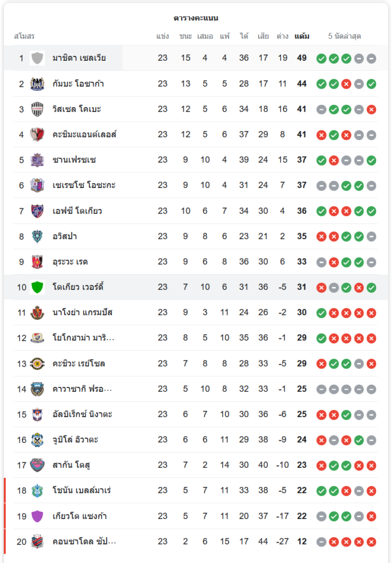Click the ตารางคะแนน standings title
This screenshot has width=392, height=563.
[x=196, y=18]
